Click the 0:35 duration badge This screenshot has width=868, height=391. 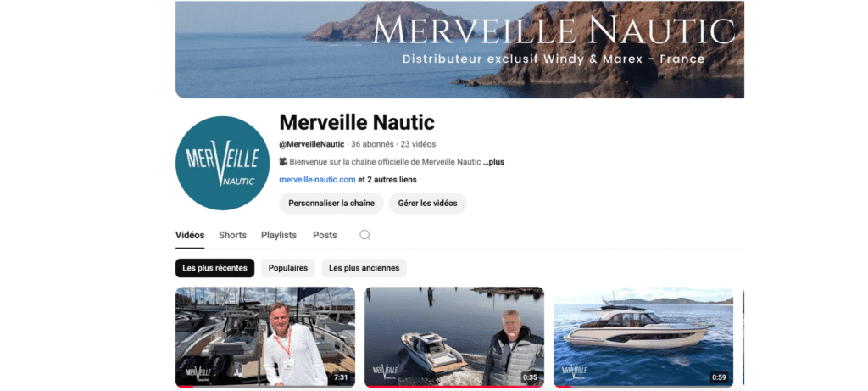click(x=530, y=377)
